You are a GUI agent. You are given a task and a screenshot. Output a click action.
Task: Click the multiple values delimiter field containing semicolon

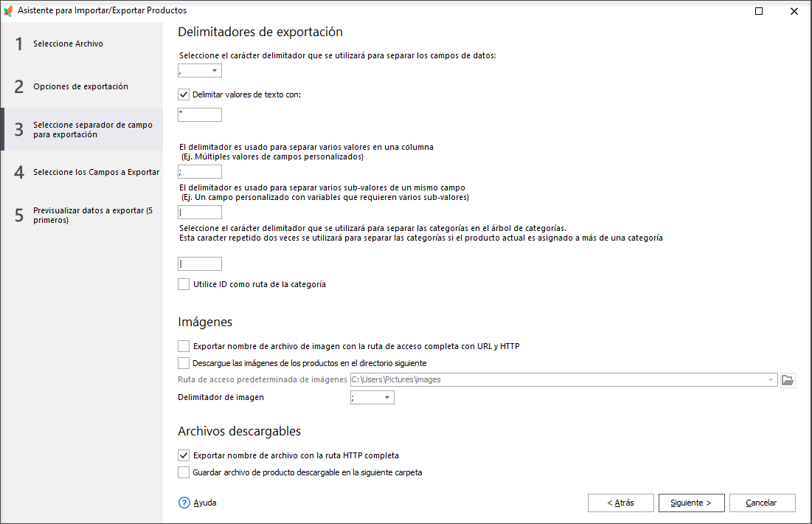click(200, 171)
